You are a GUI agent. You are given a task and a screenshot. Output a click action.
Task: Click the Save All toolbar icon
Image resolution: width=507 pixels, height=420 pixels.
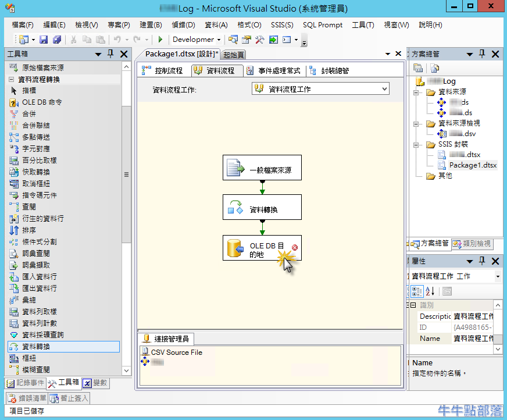pos(56,40)
